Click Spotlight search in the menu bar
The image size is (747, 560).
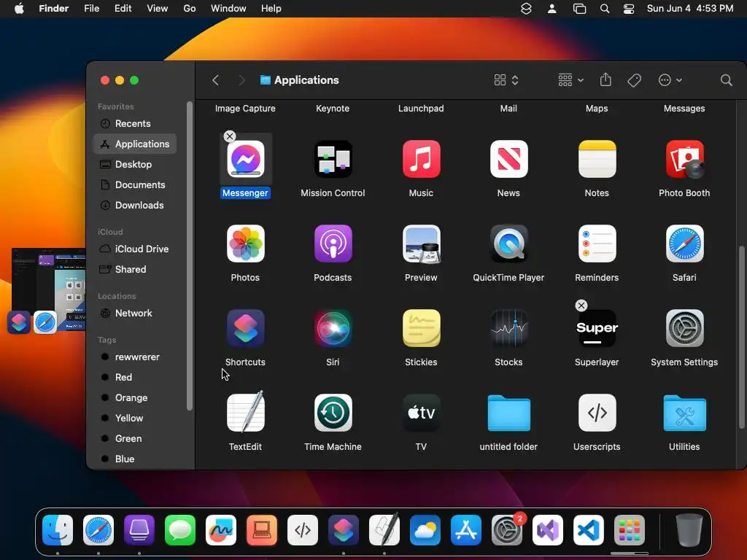point(605,9)
